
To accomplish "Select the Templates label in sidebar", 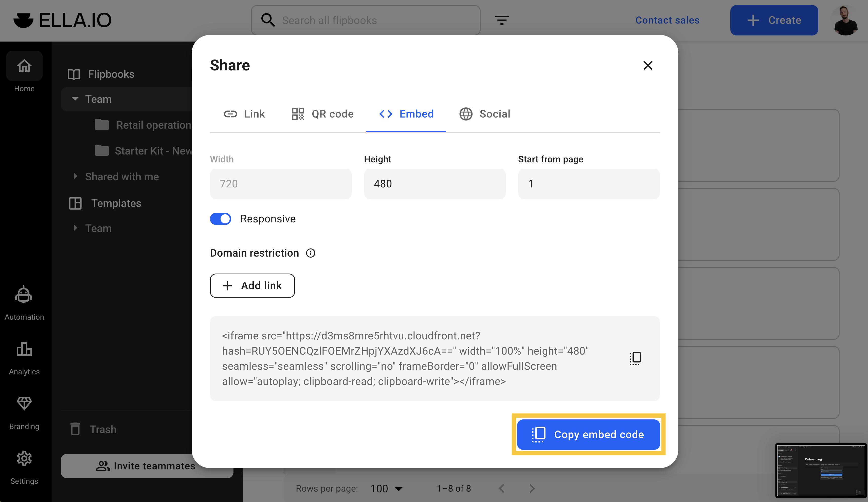I will coord(116,203).
